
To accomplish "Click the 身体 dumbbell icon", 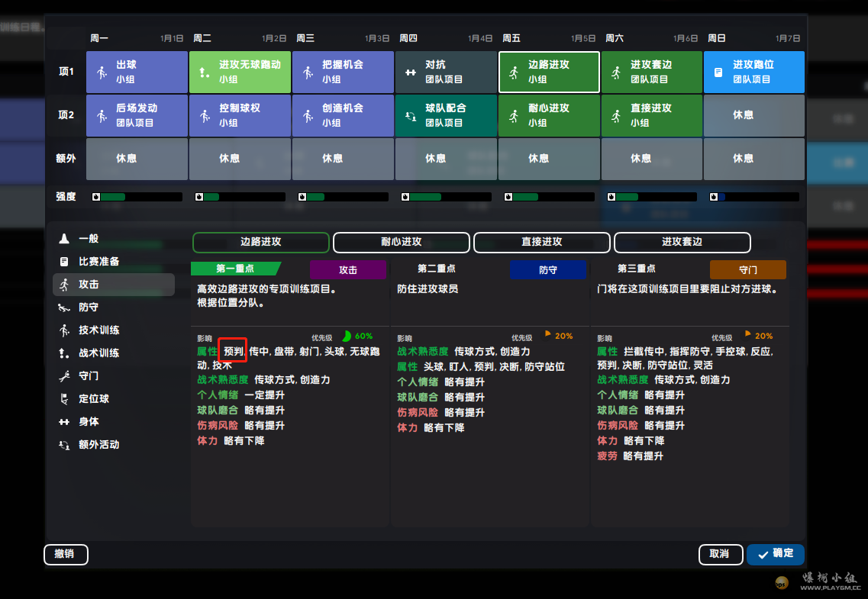I will pyautogui.click(x=64, y=422).
